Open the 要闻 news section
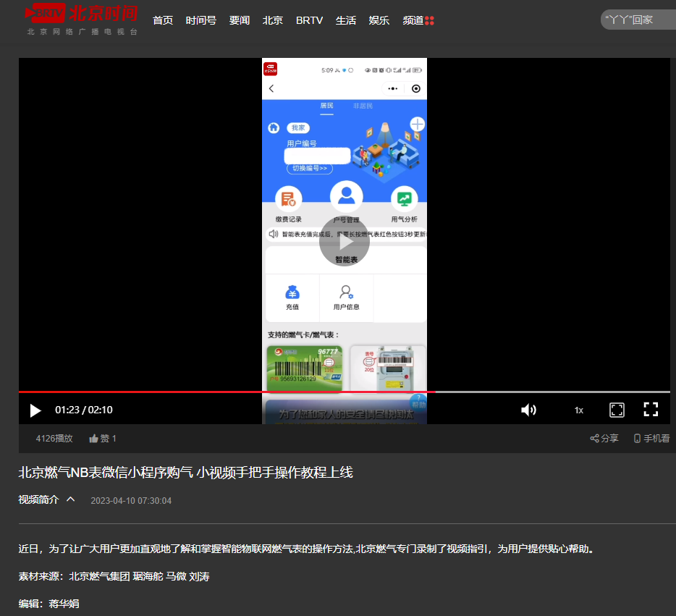 tap(240, 20)
